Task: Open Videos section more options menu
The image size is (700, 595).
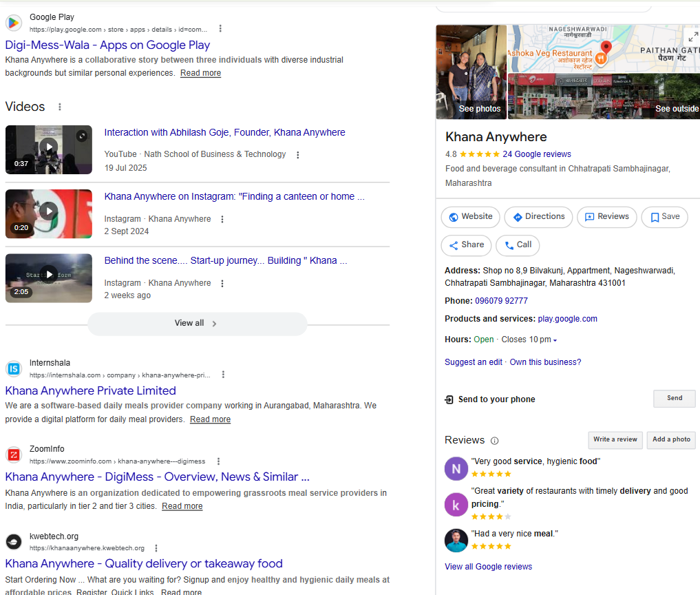Action: [x=60, y=107]
